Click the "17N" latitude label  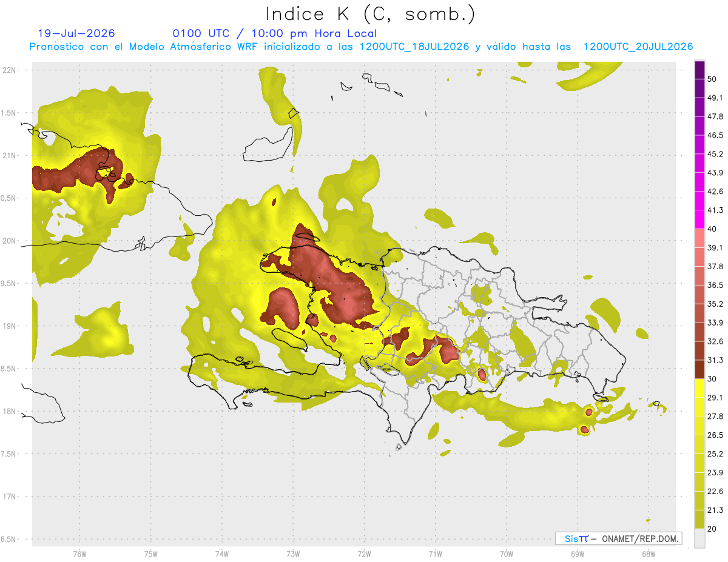[9, 497]
